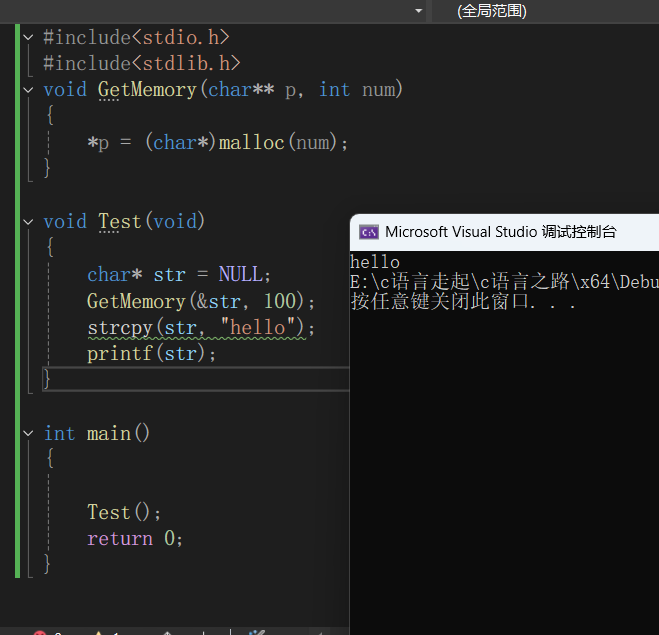The image size is (659, 635).
Task: Click the GetMemory function name in its definition
Action: (x=147, y=90)
